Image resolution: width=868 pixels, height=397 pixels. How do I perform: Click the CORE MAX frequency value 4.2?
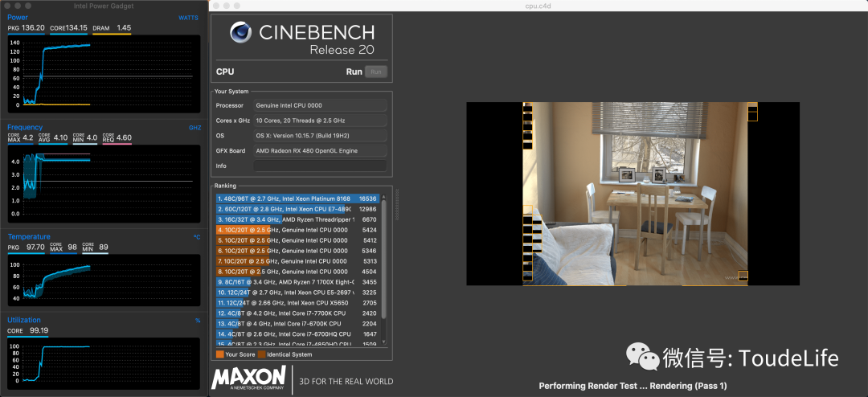point(28,137)
